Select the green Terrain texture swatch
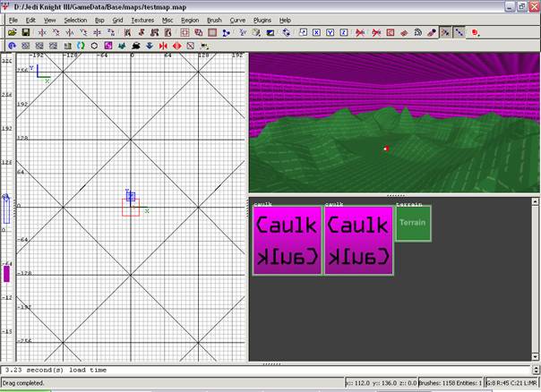Viewport: 541px width, 392px height. pyautogui.click(x=413, y=223)
